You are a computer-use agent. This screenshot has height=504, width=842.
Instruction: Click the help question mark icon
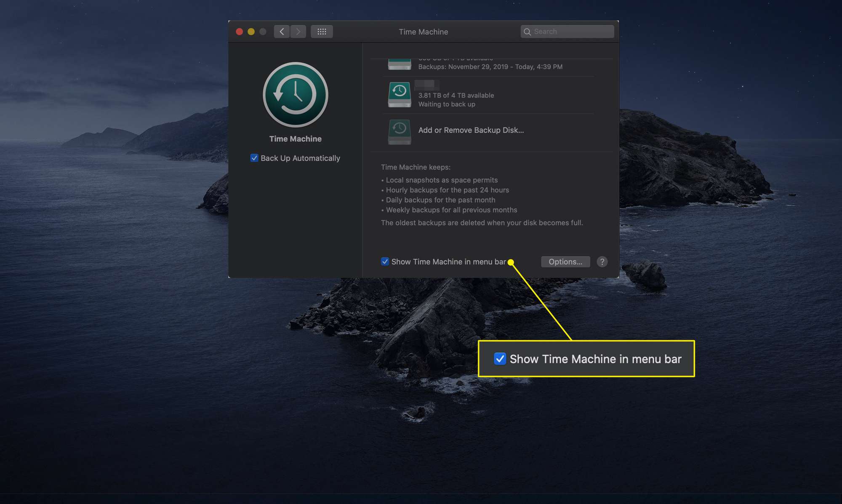tap(602, 261)
